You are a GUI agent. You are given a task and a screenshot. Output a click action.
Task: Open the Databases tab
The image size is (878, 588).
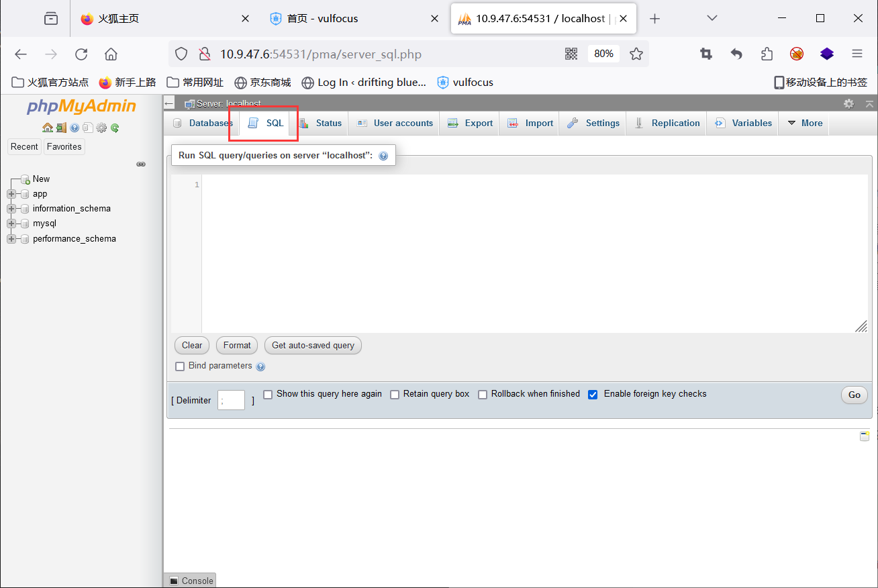[x=203, y=124]
